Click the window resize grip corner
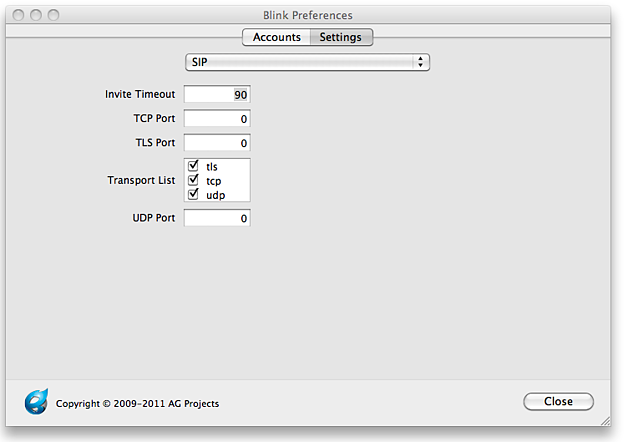 pos(605,420)
